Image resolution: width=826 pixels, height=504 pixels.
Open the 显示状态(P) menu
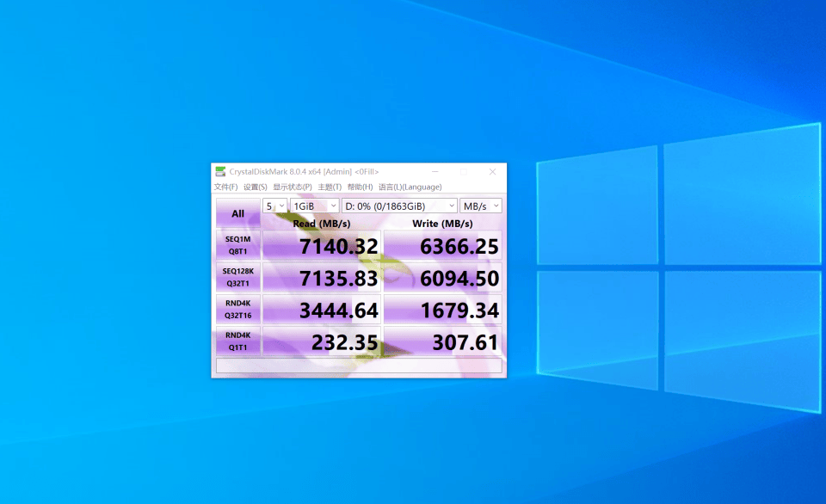(293, 187)
